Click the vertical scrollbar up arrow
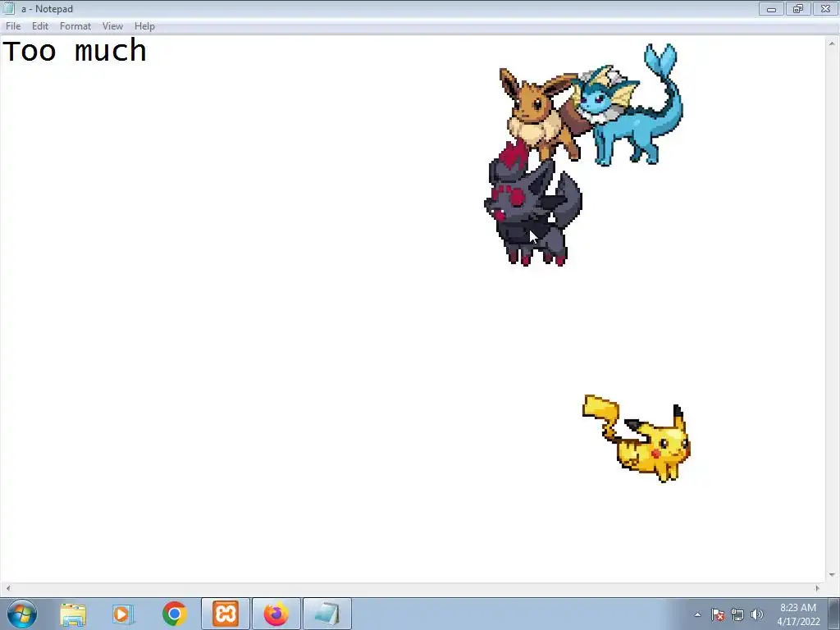This screenshot has height=630, width=840. point(832,43)
